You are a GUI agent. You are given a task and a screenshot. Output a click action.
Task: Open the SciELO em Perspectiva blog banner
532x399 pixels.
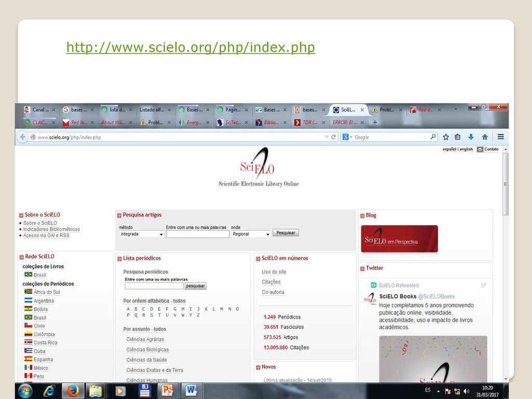(400, 239)
